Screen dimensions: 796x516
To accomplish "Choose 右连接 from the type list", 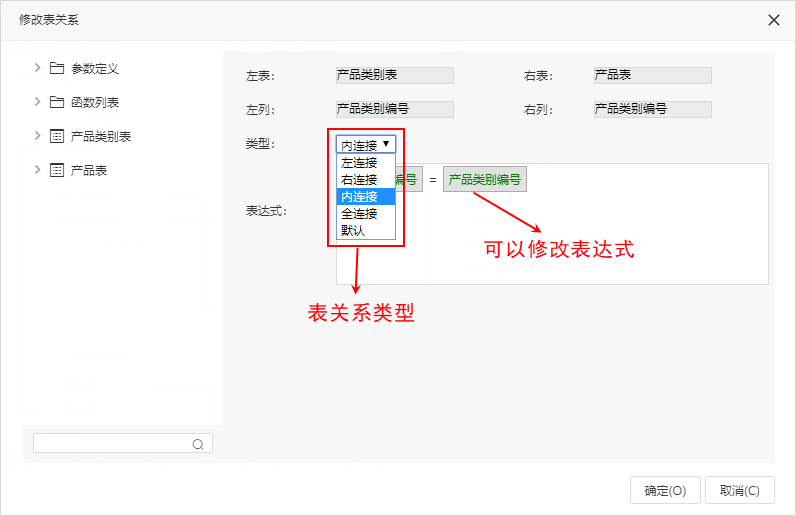I will click(x=366, y=180).
